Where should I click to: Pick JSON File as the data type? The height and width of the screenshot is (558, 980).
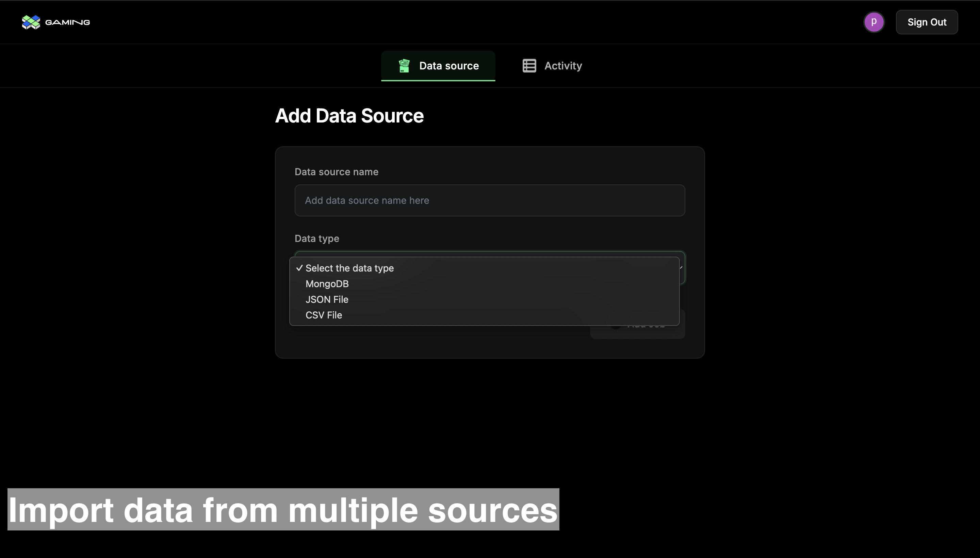pos(327,300)
